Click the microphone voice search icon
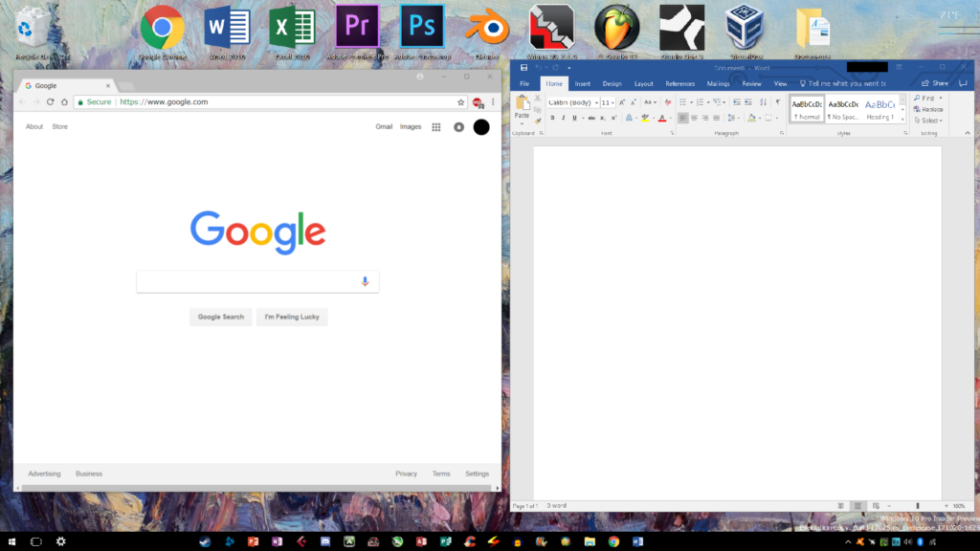 tap(365, 282)
